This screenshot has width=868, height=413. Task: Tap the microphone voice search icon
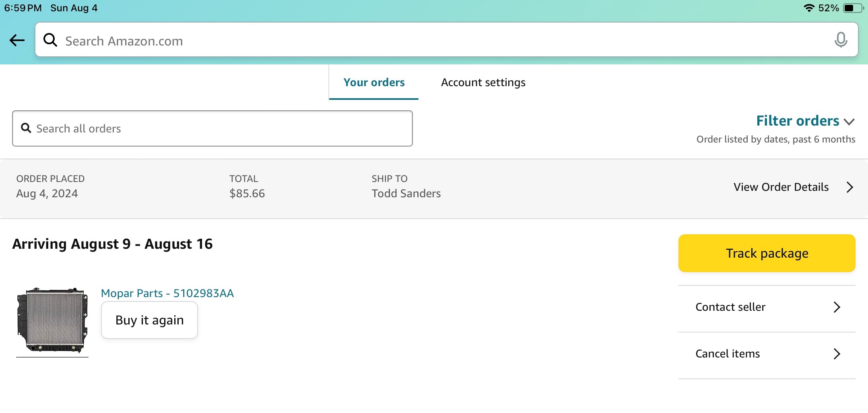(x=840, y=40)
